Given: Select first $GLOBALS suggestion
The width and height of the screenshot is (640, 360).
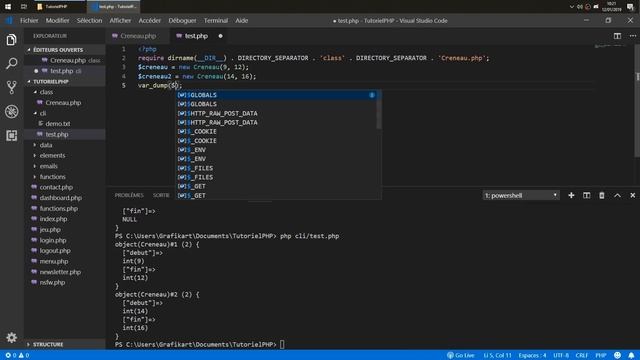Looking at the screenshot, I should tap(276, 95).
